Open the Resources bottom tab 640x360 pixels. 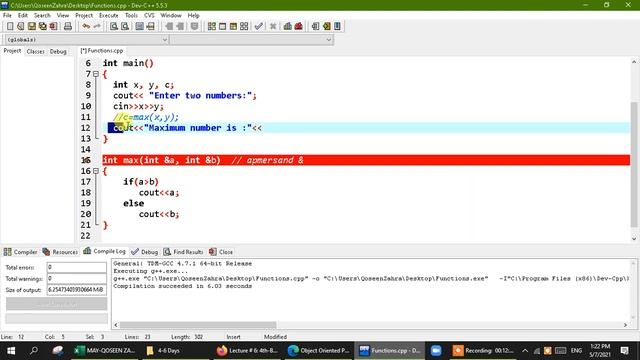click(60, 252)
